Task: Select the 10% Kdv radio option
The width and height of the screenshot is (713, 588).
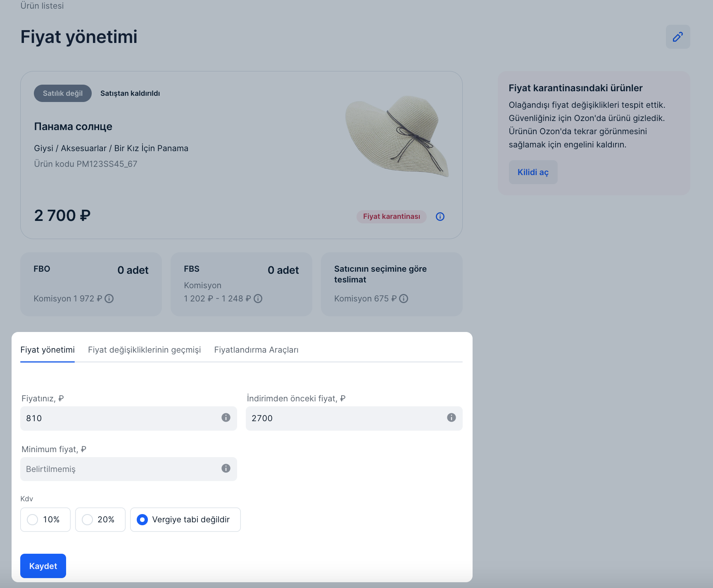Action: [x=45, y=519]
